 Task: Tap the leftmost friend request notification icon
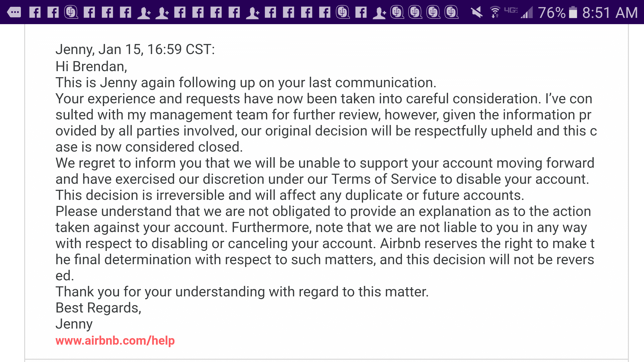(x=144, y=13)
